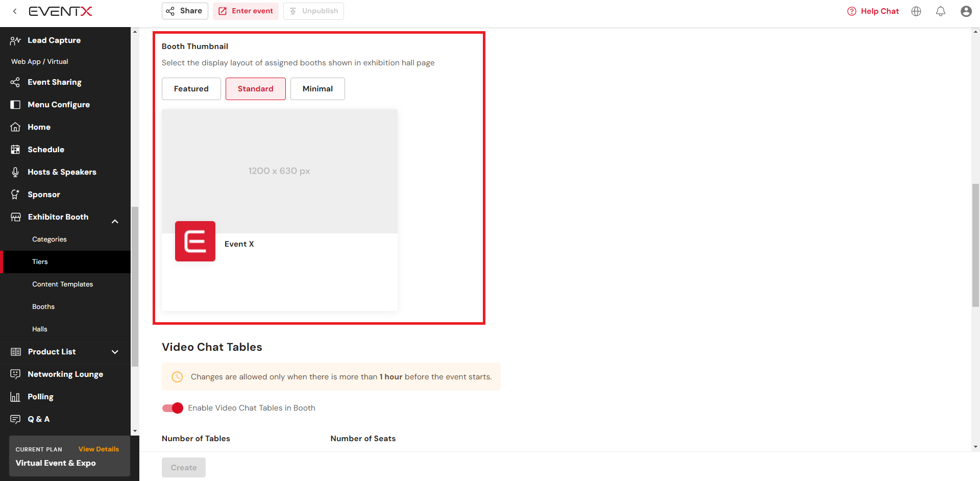This screenshot has height=481, width=980.
Task: Click the Schedule calendar icon
Action: coord(15,150)
